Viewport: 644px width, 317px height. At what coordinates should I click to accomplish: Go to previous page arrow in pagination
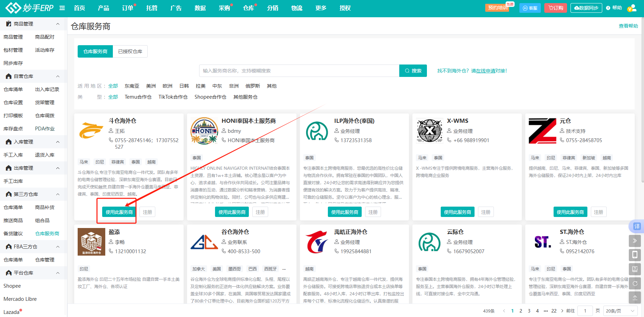click(x=504, y=311)
